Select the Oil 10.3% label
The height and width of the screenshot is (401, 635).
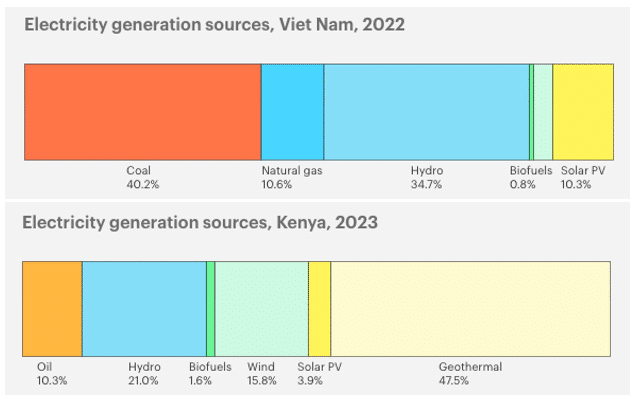[47, 374]
